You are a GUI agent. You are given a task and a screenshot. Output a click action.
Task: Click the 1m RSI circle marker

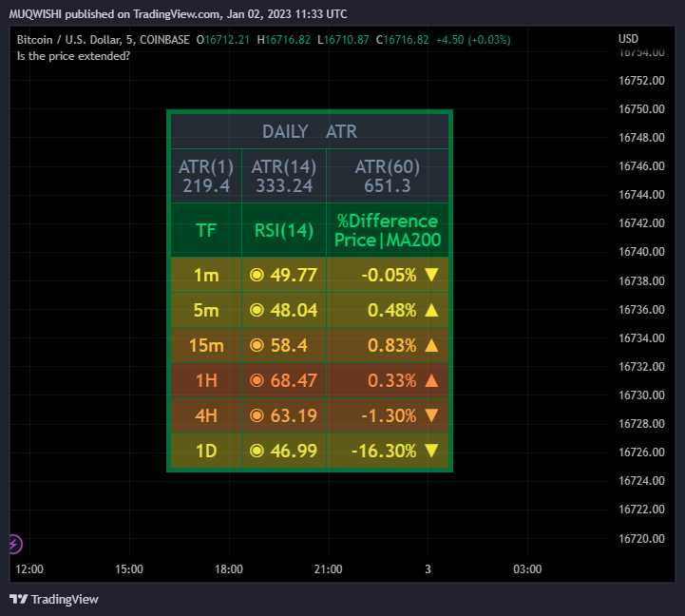coord(257,275)
